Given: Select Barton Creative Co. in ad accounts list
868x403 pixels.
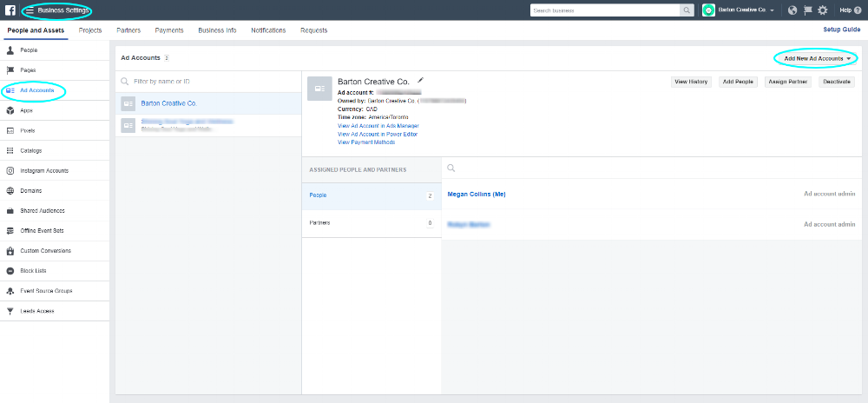Looking at the screenshot, I should pos(208,103).
